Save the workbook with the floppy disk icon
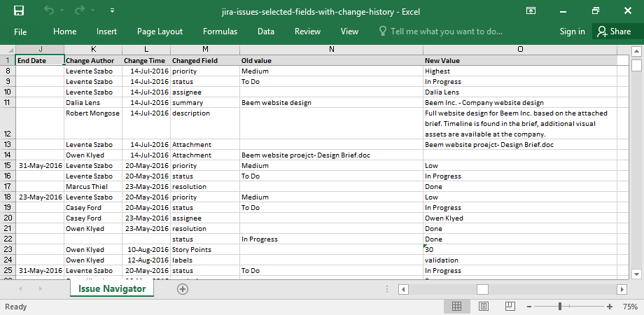The image size is (644, 315). pyautogui.click(x=19, y=10)
